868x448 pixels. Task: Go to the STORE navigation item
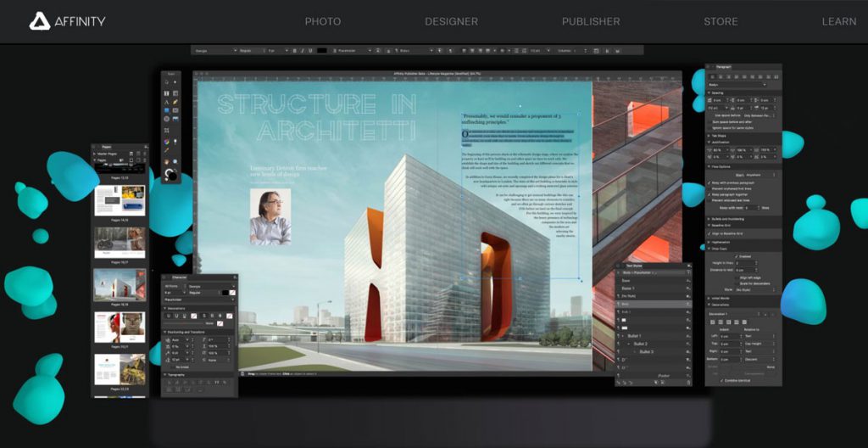pyautogui.click(x=721, y=21)
